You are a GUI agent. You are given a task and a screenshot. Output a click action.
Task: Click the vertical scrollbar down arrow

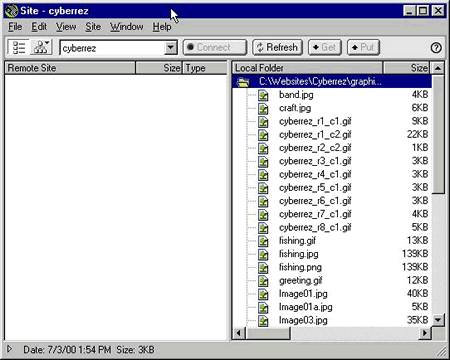click(x=438, y=320)
